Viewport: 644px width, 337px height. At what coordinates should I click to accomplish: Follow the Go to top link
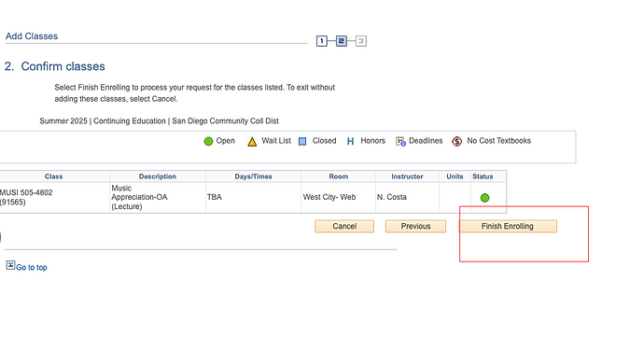click(32, 268)
